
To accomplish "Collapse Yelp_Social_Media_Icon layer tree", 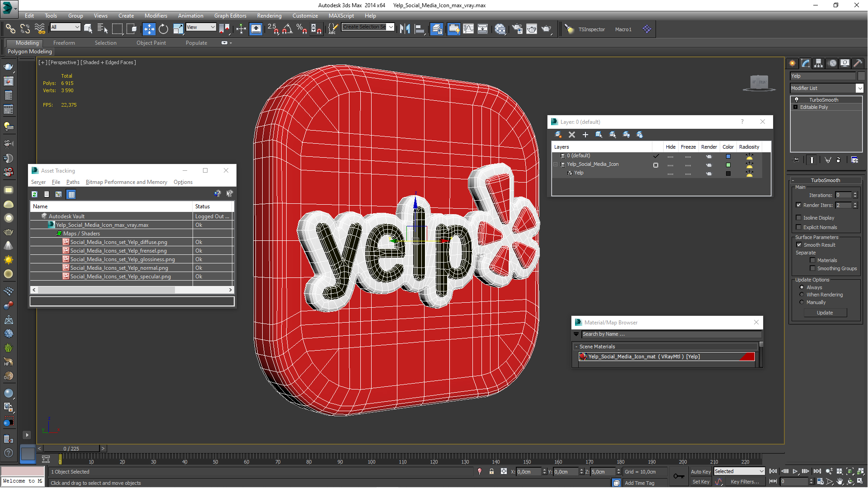I will click(556, 164).
